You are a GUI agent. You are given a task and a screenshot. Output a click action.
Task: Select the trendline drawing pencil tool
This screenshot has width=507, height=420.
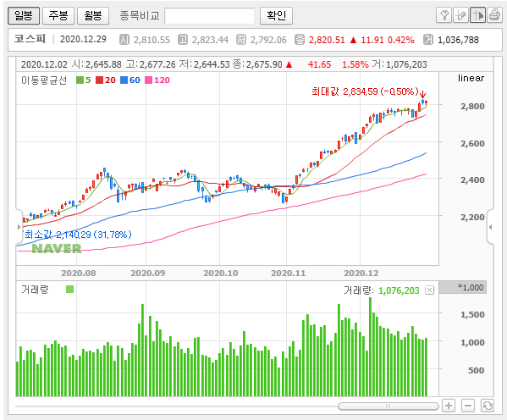[460, 15]
